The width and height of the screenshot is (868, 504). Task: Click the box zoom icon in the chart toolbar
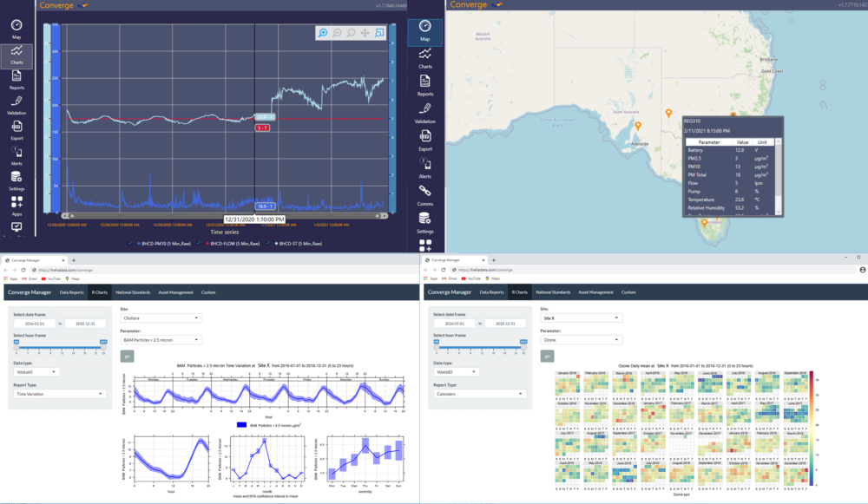pyautogui.click(x=379, y=32)
